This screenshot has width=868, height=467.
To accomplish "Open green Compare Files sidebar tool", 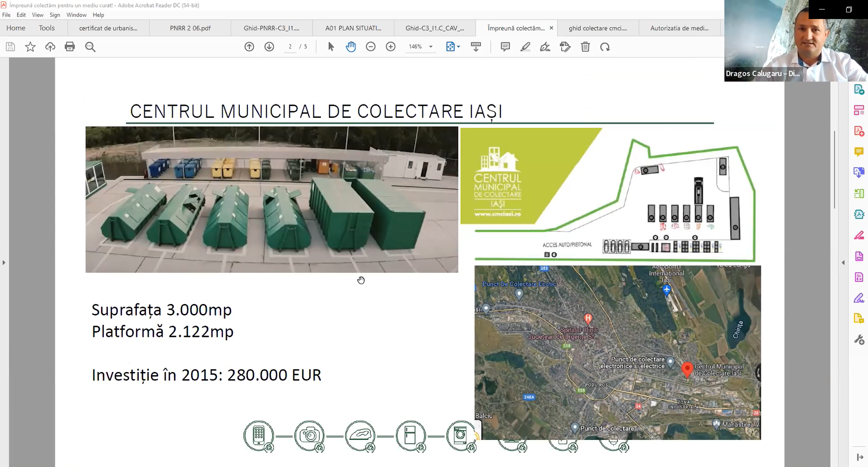I will point(859,193).
